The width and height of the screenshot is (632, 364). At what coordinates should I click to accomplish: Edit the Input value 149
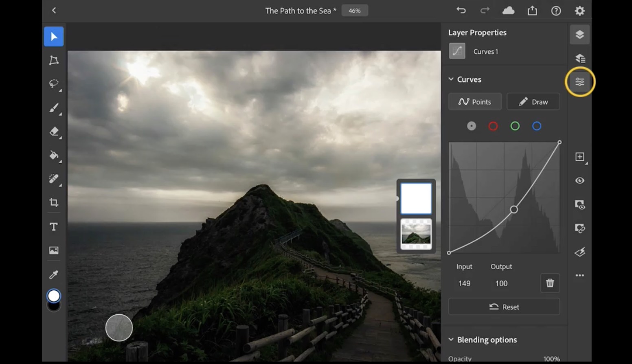coord(464,283)
